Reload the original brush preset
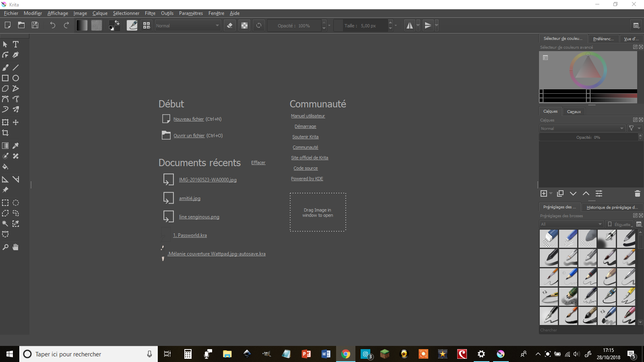644x362 pixels. click(x=259, y=25)
